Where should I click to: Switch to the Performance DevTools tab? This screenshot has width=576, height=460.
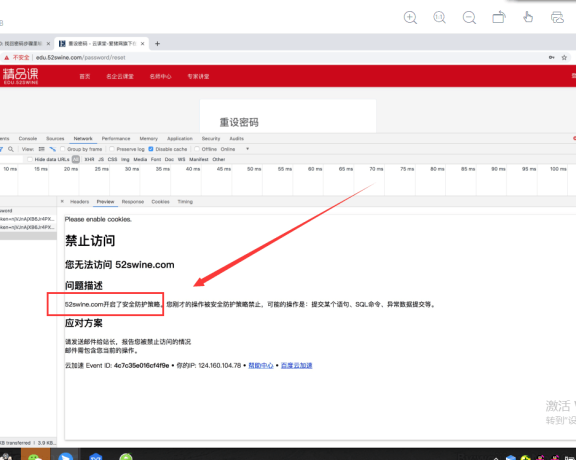[116, 139]
